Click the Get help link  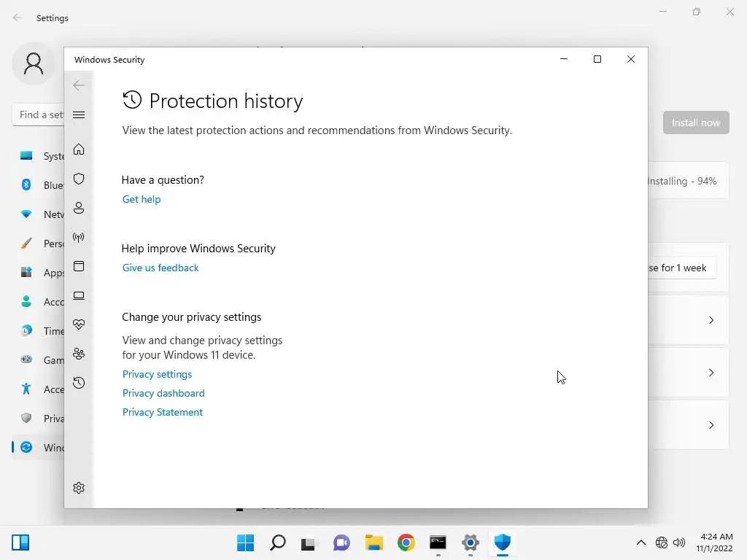click(x=142, y=199)
